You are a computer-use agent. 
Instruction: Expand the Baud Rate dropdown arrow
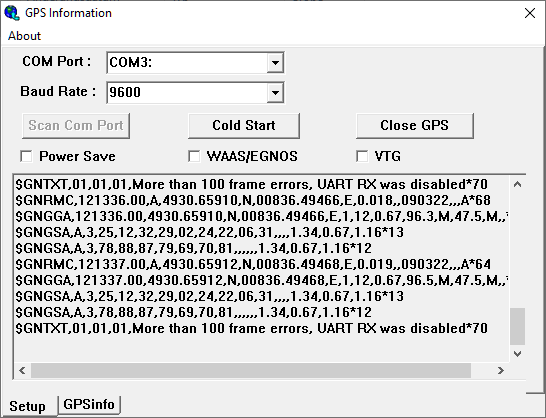pos(275,93)
